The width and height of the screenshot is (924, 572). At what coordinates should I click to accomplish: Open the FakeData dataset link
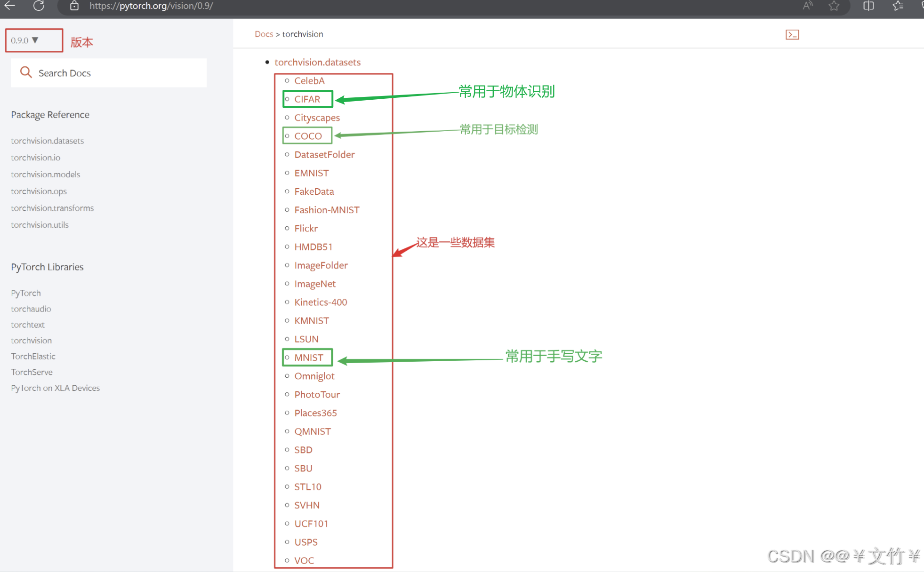click(314, 191)
